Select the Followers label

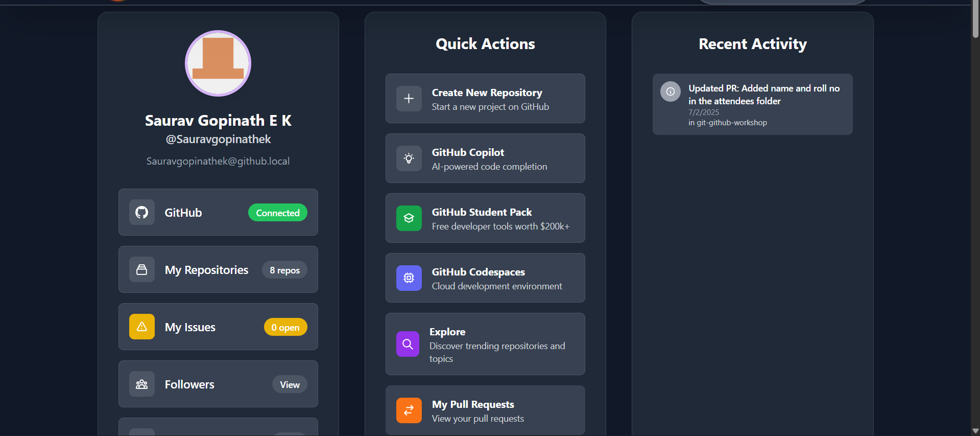coord(189,384)
